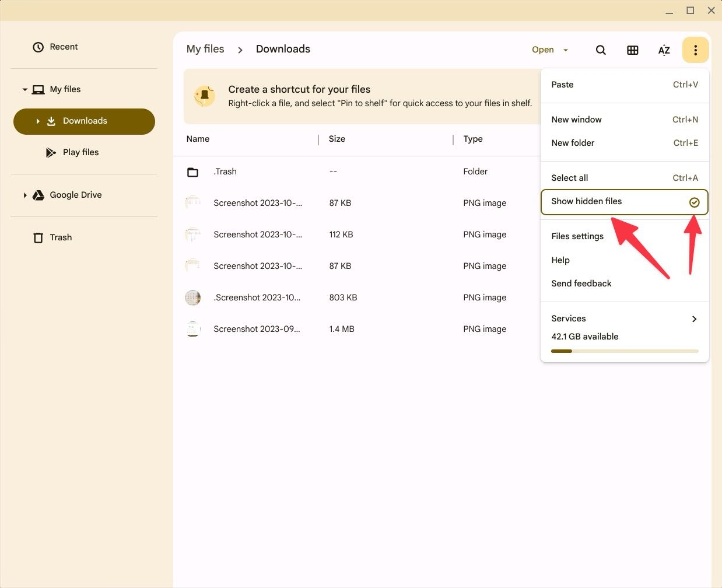
Task: Open the three-dot options menu
Action: (x=695, y=50)
